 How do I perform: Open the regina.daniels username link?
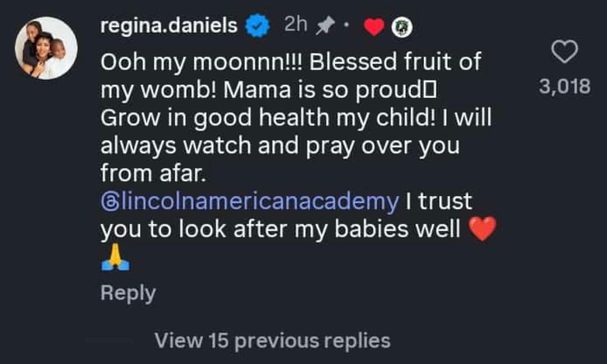(x=169, y=26)
